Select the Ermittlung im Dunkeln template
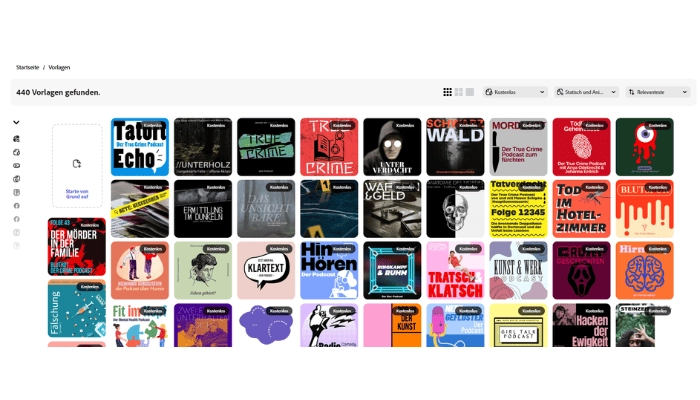 [x=203, y=208]
